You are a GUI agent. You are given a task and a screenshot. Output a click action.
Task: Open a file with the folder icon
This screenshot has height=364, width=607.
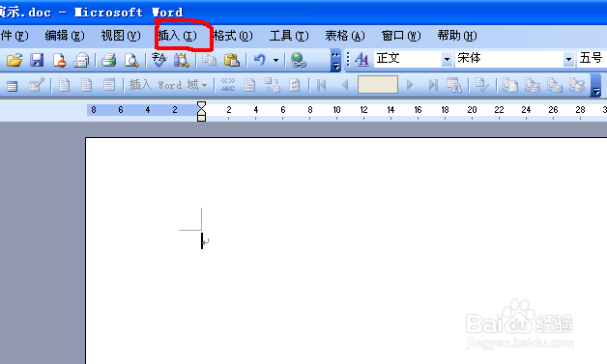14,60
